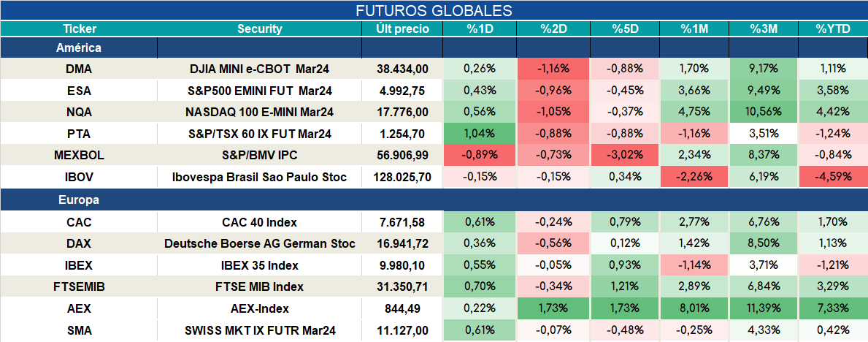Select the SWISS MKT IX FUTR Mar24 cell

(260, 330)
